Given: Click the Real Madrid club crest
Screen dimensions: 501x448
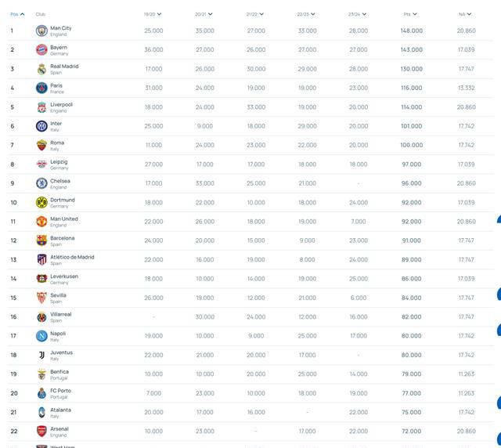Looking at the screenshot, I should (41, 69).
